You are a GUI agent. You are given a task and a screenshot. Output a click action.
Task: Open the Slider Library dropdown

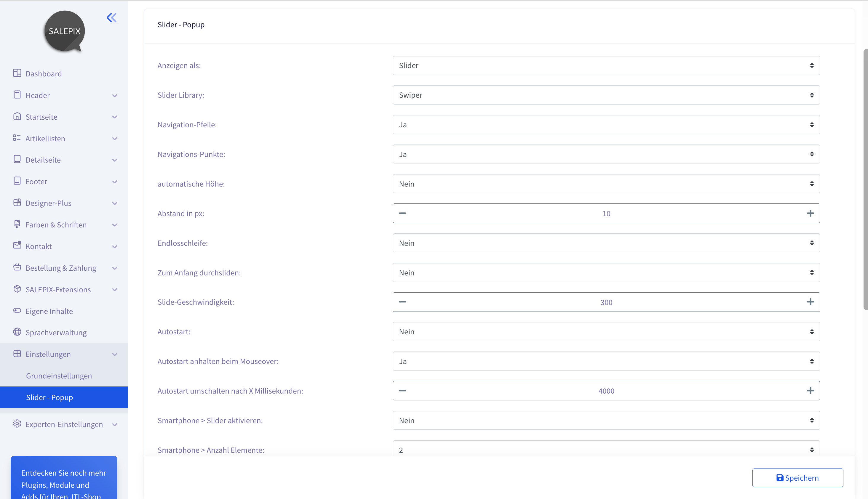click(606, 95)
